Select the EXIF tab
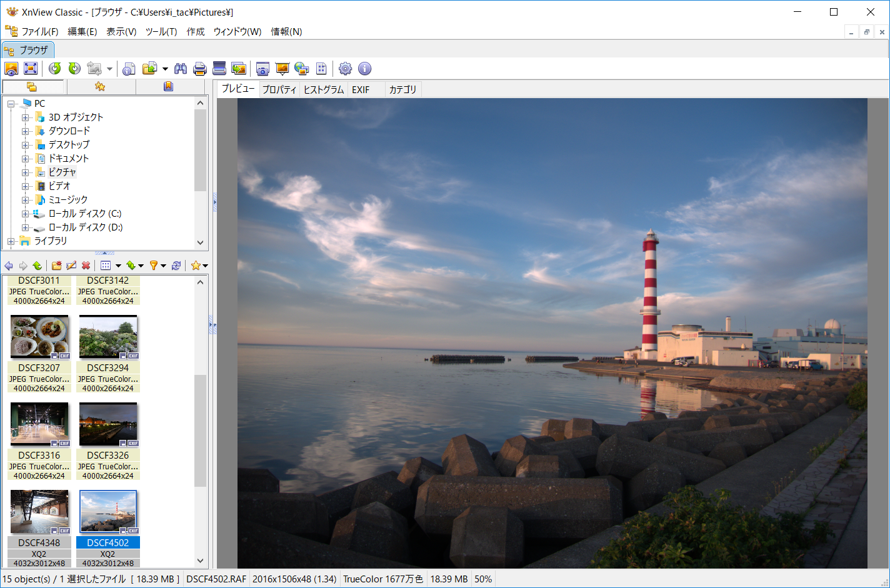The height and width of the screenshot is (588, 890). tap(361, 90)
